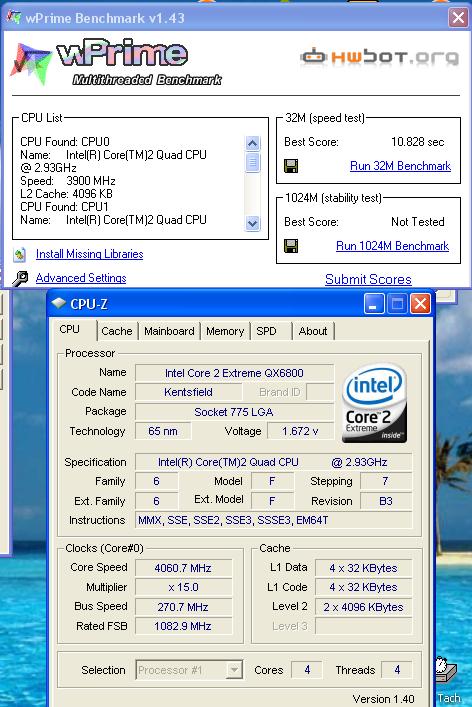Click the wPrime colorful logo graphic

tap(31, 63)
